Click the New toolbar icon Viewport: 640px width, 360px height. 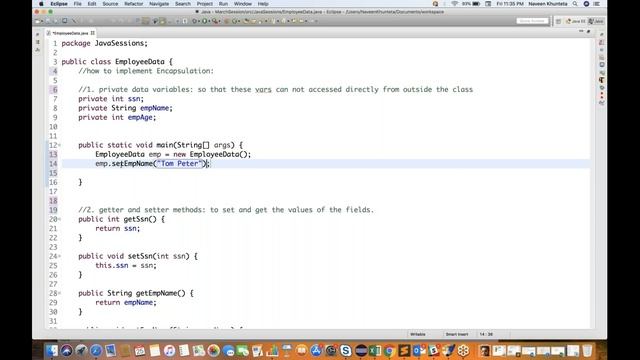pos(37,21)
